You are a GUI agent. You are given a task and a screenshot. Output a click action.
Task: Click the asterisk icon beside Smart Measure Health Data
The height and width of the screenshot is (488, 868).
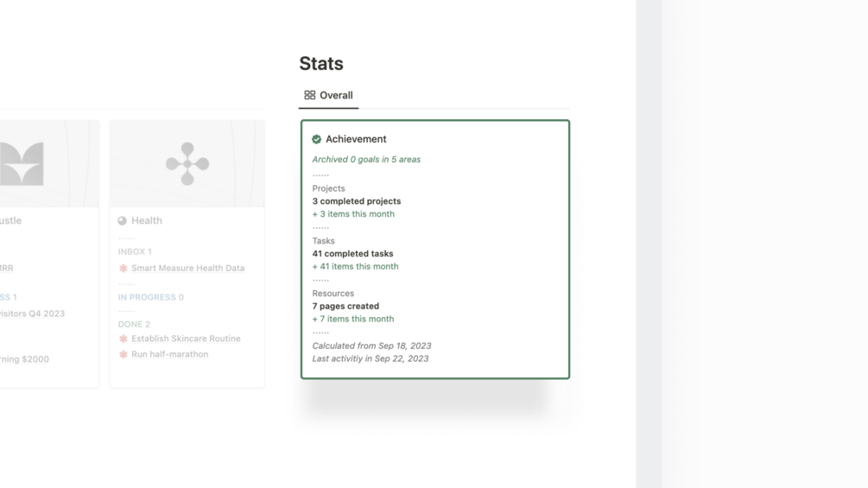coord(124,269)
